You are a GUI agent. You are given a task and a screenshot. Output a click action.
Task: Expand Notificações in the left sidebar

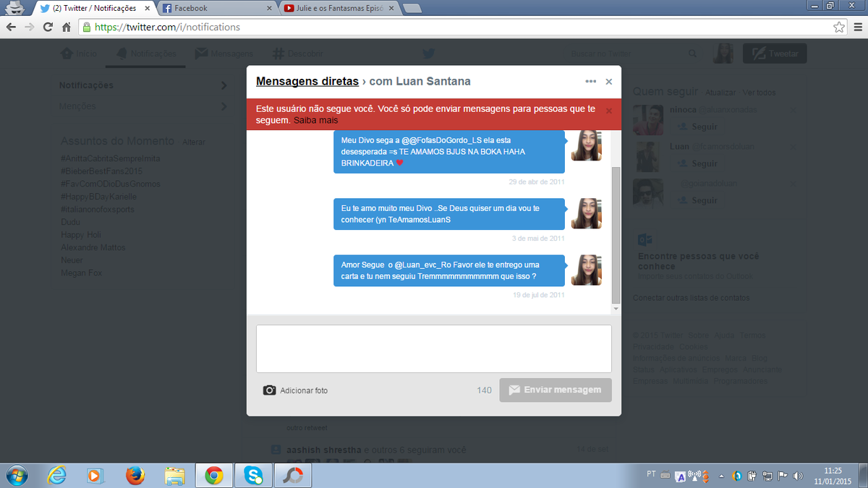pos(144,85)
